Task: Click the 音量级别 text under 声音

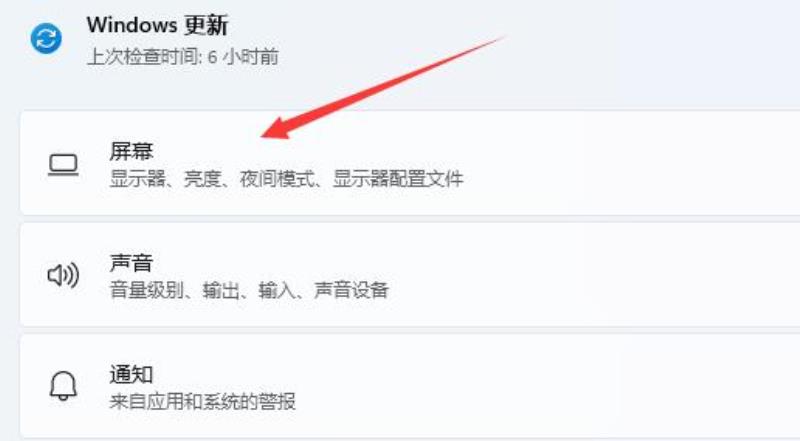Action: tap(147, 290)
